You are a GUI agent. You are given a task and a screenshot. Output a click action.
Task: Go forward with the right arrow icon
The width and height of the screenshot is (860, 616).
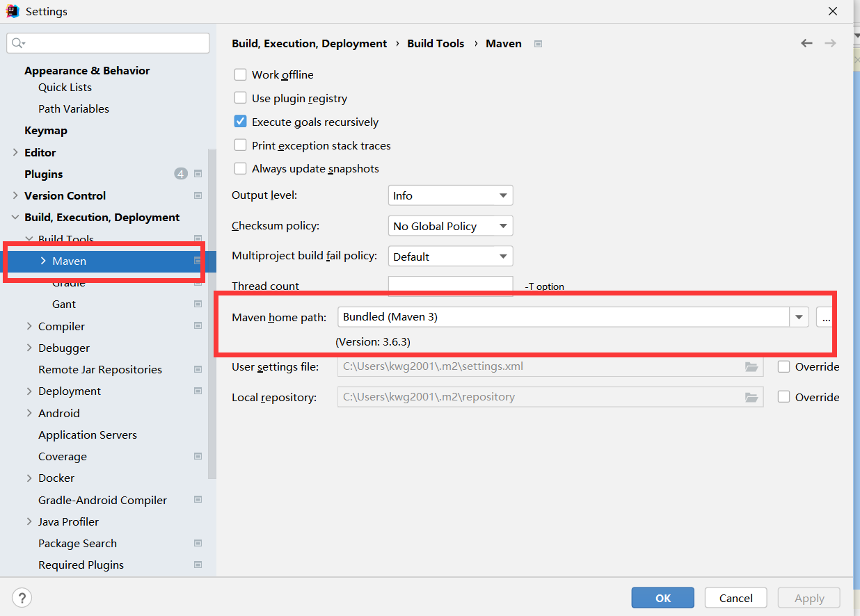830,43
